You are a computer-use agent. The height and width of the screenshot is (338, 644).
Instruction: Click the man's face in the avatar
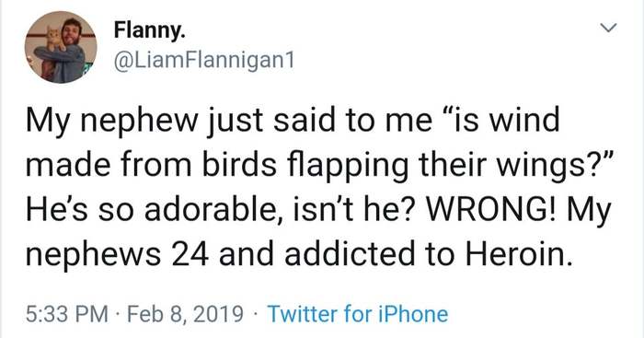tap(73, 30)
